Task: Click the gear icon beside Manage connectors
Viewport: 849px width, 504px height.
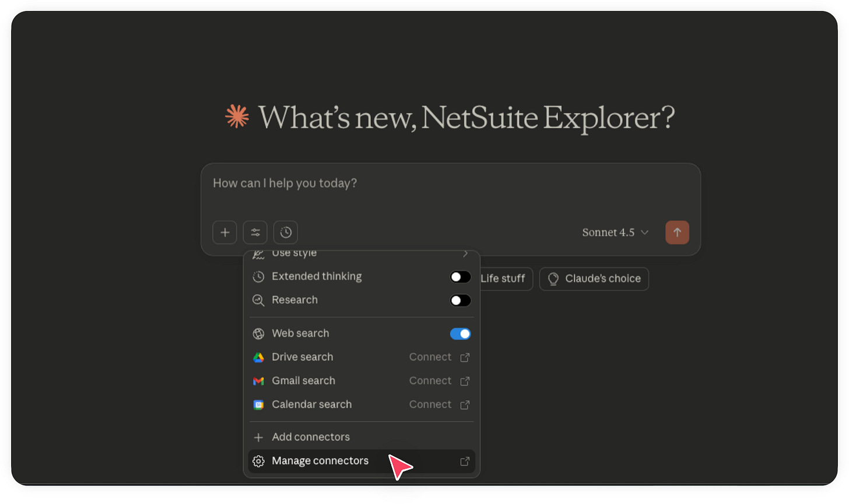Action: 258,461
